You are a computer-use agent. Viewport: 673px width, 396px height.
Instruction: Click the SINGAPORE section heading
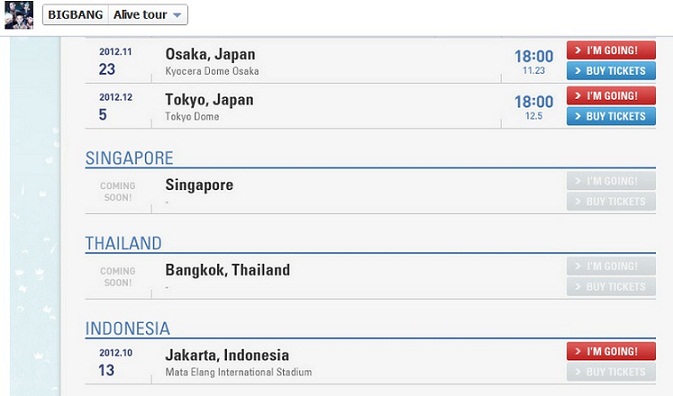click(x=129, y=158)
